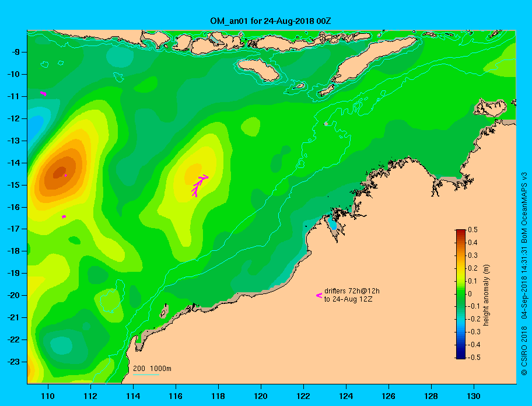Click the magenta drifter marker near 111E, 16.5S
The height and width of the screenshot is (406, 532).
[x=64, y=217]
